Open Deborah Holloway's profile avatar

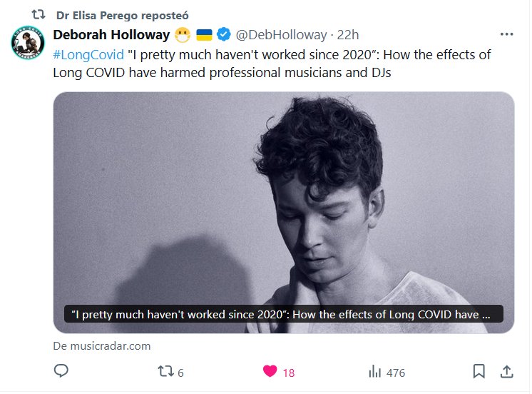[x=29, y=44]
